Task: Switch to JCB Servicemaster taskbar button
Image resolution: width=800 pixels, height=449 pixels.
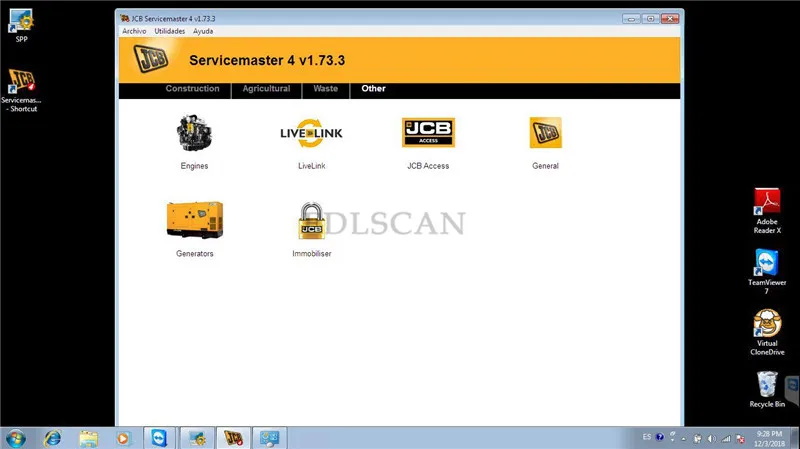Action: pyautogui.click(x=233, y=438)
